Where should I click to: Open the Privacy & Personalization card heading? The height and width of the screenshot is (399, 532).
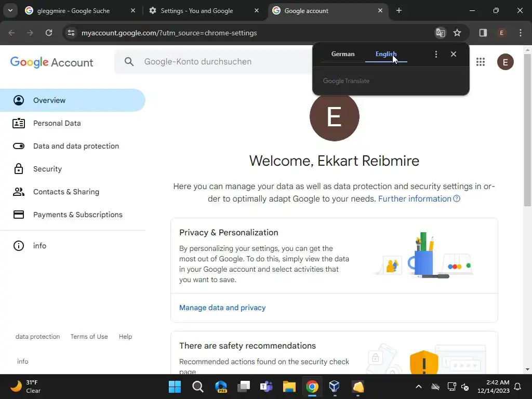(229, 233)
